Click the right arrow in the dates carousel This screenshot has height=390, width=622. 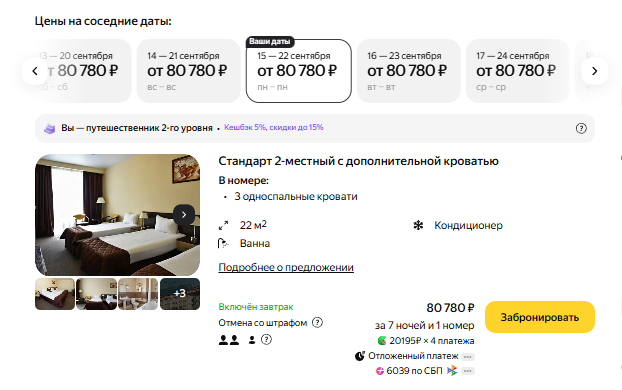(x=594, y=71)
